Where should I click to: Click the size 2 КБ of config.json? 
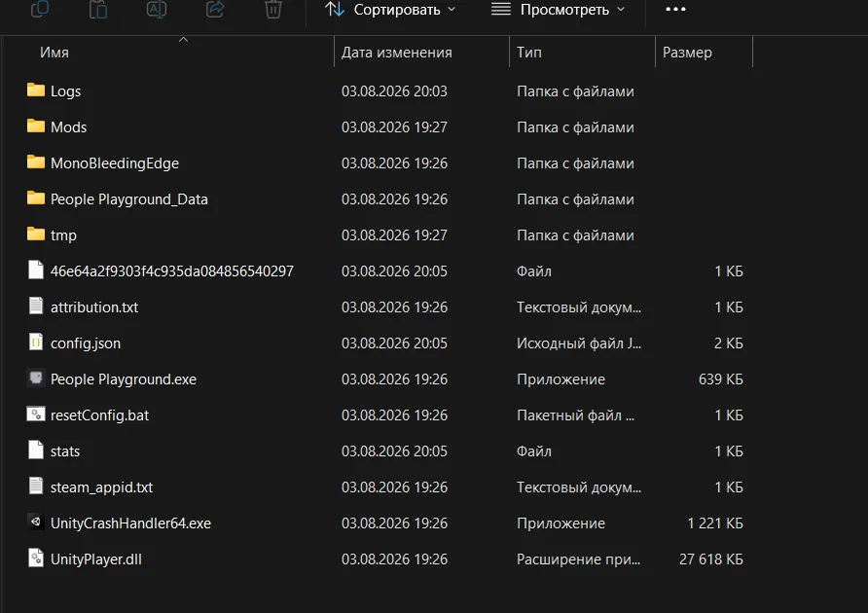[x=729, y=343]
